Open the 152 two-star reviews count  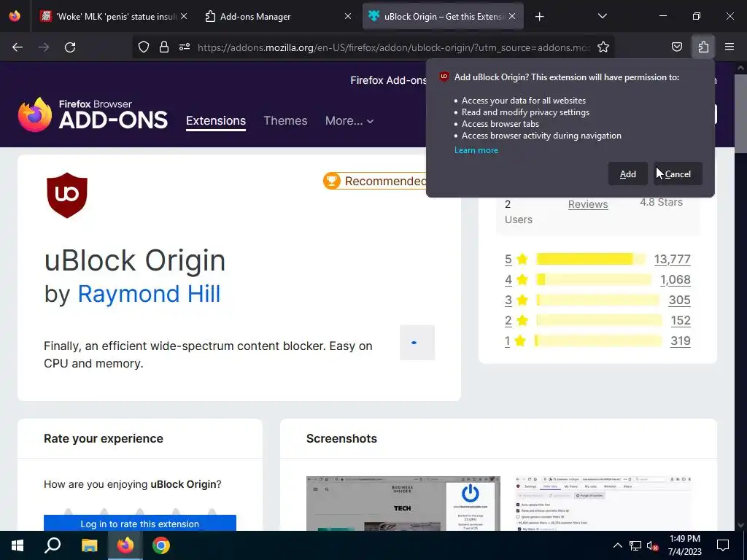pyautogui.click(x=681, y=321)
